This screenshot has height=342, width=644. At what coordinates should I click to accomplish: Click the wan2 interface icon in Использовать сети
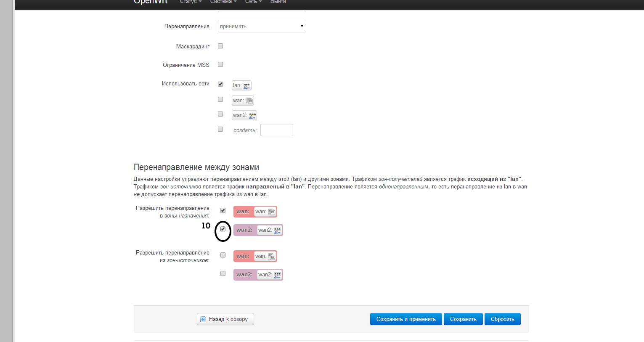(252, 115)
